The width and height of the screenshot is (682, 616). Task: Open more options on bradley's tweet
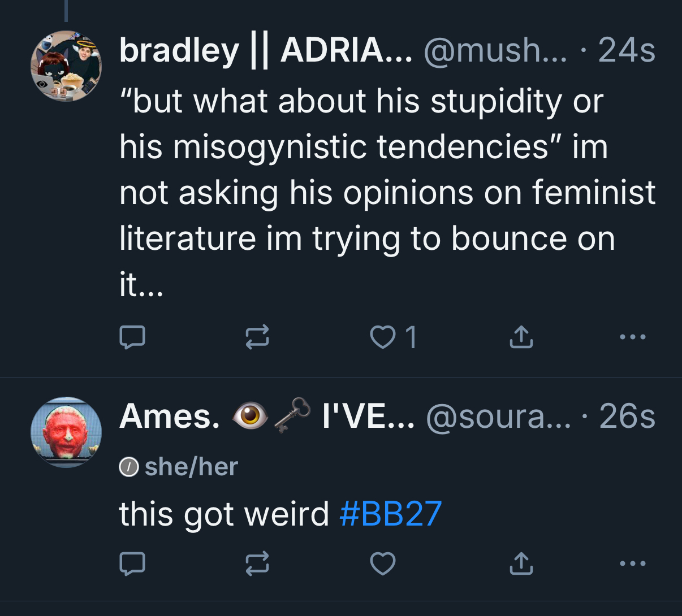tap(632, 337)
